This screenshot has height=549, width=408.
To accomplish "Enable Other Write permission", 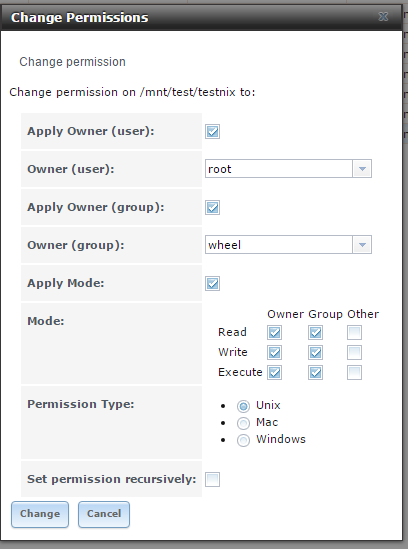I will [x=354, y=353].
